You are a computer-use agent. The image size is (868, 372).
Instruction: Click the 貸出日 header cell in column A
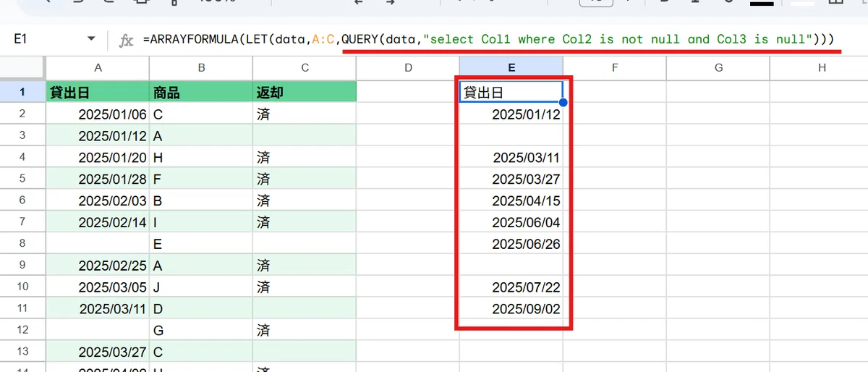coord(98,92)
